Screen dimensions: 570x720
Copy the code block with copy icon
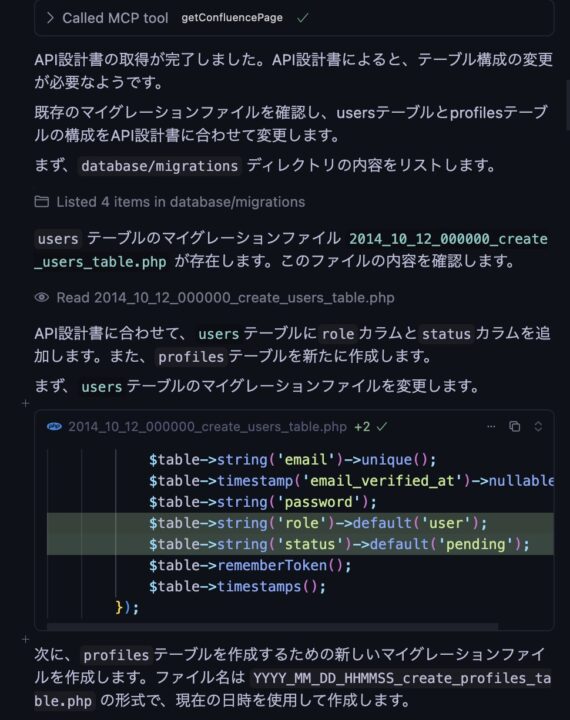pyautogui.click(x=514, y=427)
